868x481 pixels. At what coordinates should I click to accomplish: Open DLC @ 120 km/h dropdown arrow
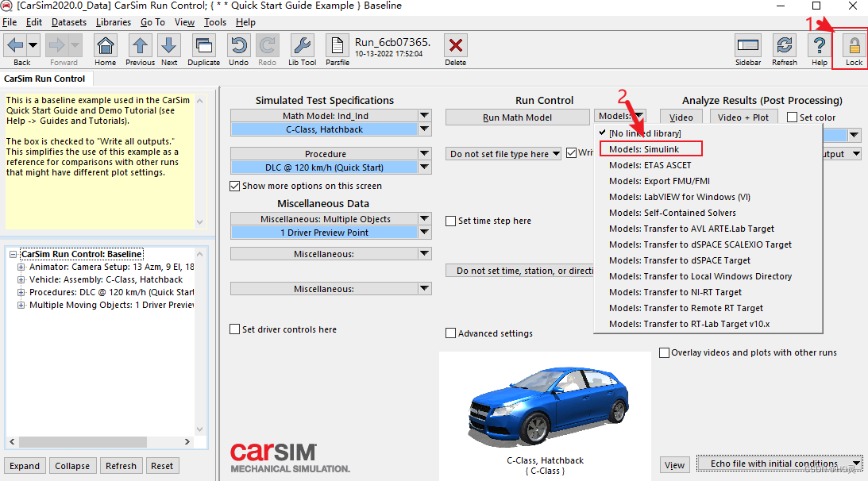click(x=425, y=167)
